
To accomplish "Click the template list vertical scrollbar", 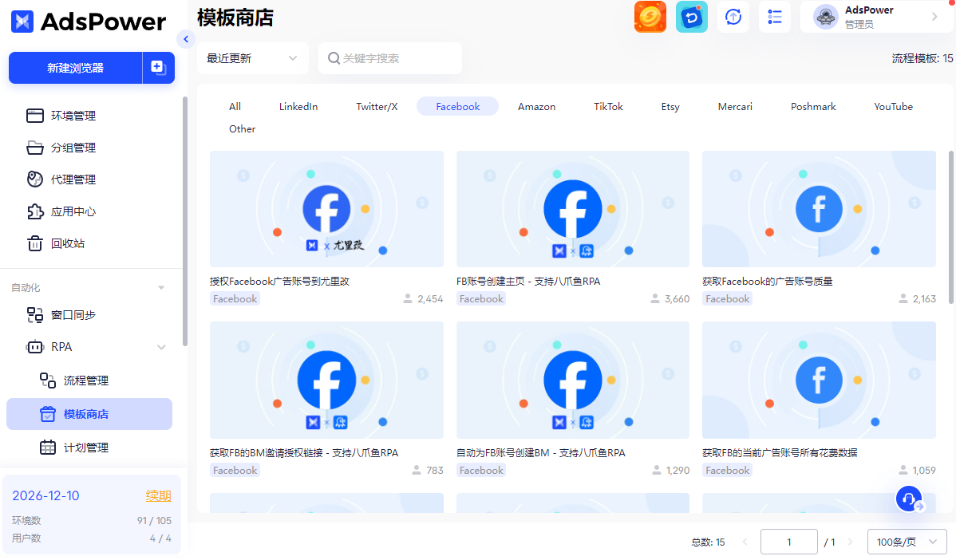I will click(x=950, y=228).
